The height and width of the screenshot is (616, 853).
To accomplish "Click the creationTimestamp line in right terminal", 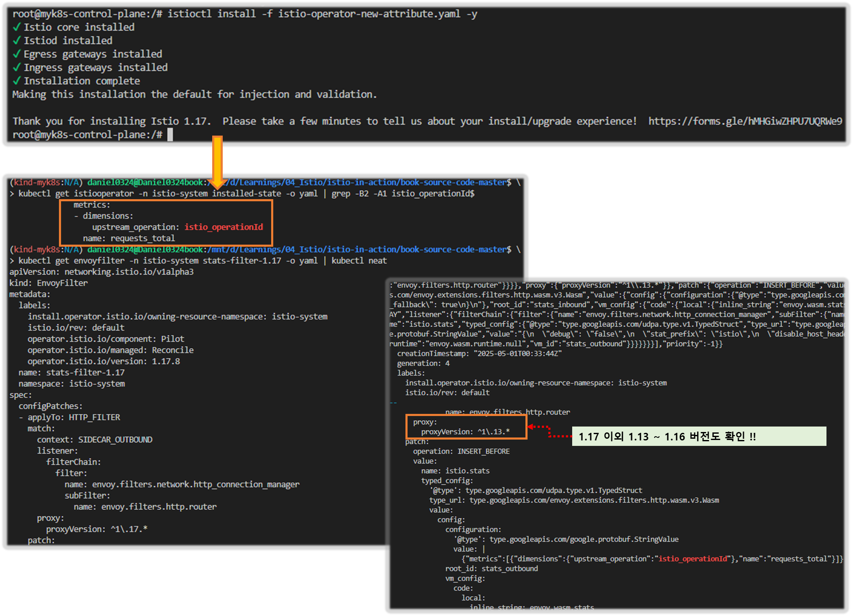I will (479, 354).
